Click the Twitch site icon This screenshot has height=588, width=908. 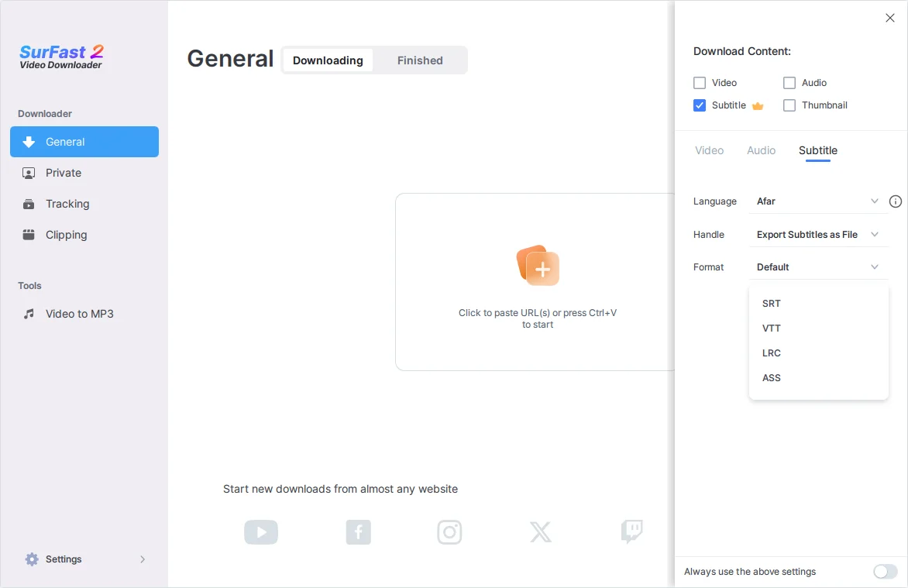tap(631, 531)
